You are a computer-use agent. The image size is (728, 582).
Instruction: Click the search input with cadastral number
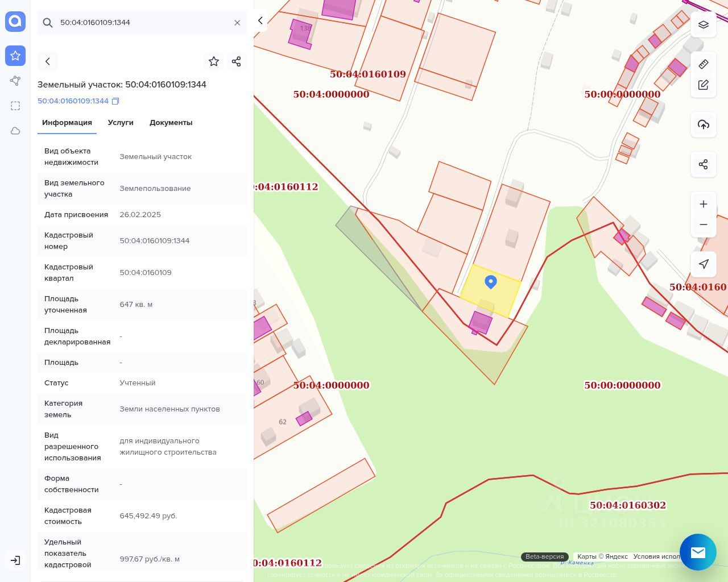click(142, 23)
